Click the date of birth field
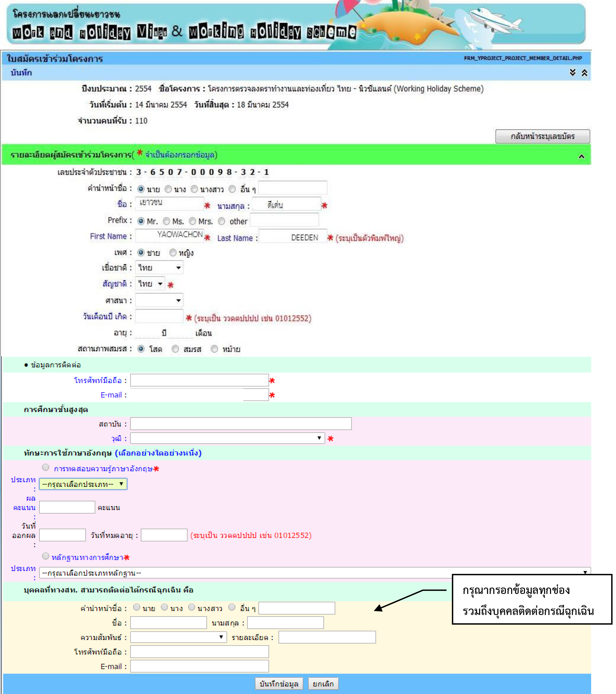 159,316
